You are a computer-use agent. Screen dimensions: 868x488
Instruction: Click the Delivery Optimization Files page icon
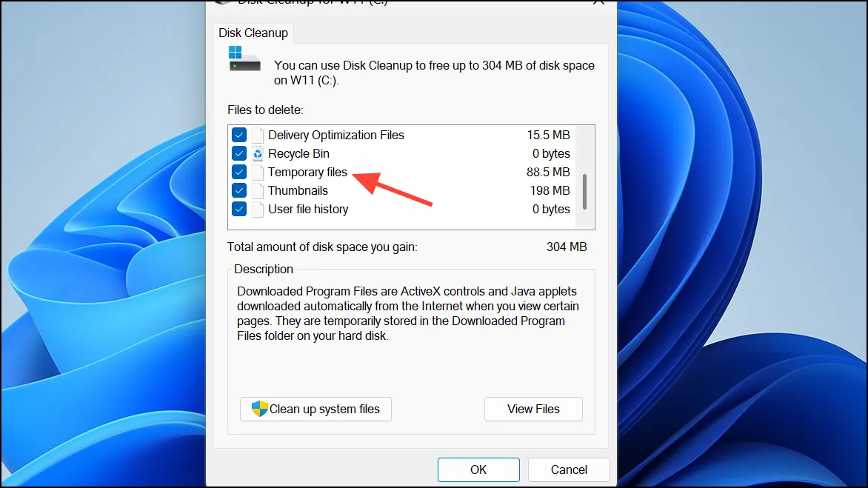[x=258, y=135]
